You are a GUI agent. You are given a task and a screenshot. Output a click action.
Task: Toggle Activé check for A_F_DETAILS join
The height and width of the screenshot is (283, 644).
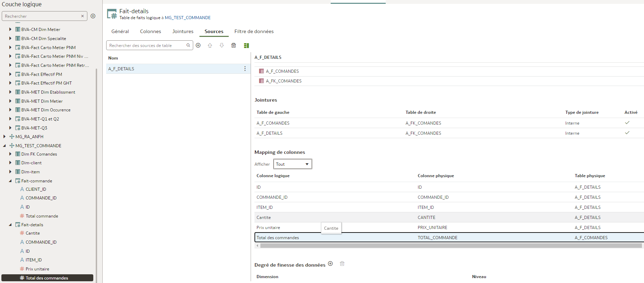(x=627, y=133)
